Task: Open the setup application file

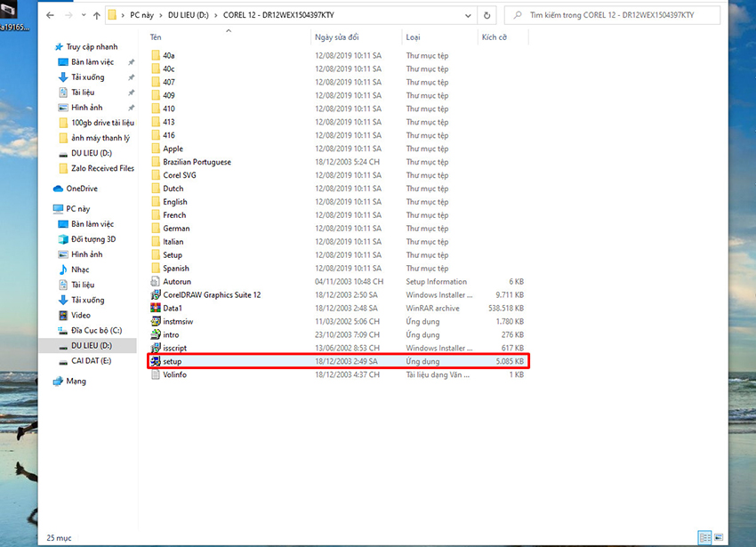Action: pyautogui.click(x=338, y=361)
